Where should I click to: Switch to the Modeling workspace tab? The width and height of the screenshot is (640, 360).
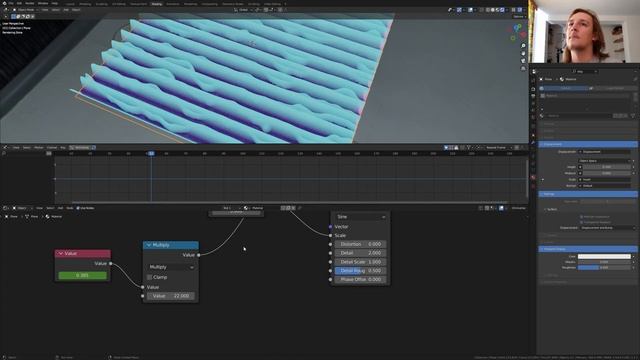click(85, 4)
